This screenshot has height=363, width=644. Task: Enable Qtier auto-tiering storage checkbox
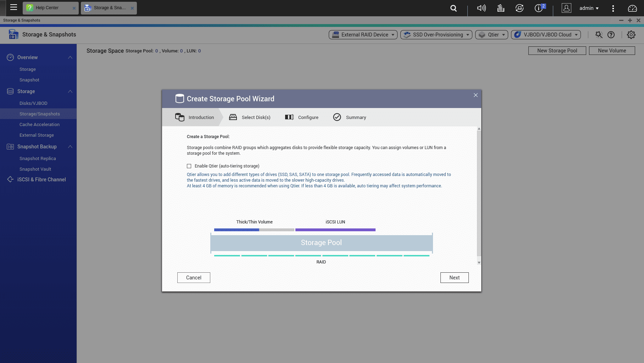tap(189, 166)
